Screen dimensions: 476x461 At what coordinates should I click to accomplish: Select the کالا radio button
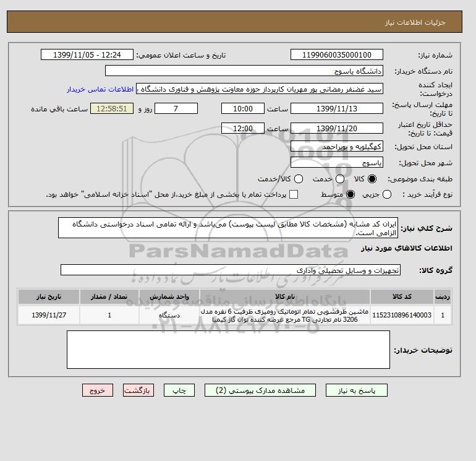(x=372, y=179)
